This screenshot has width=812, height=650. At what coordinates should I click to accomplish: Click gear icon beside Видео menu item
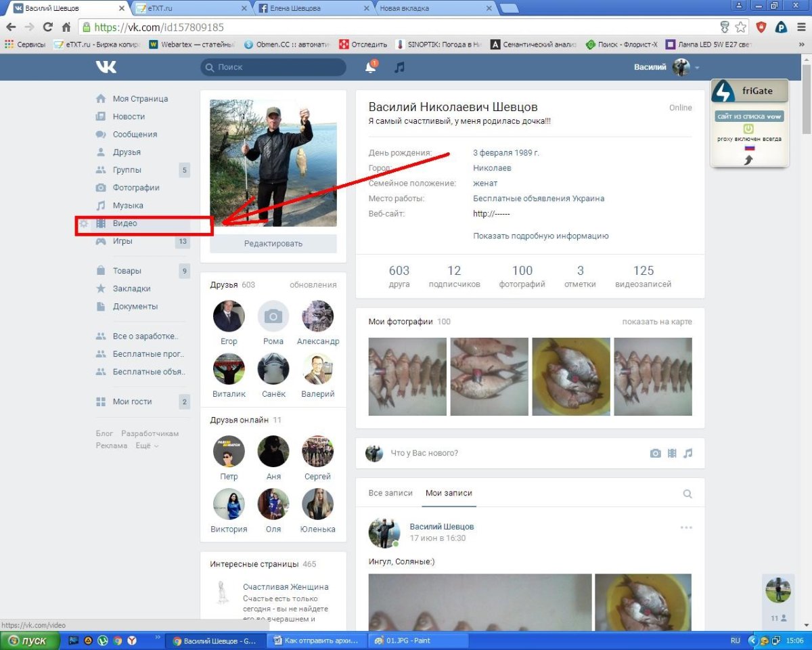84,223
